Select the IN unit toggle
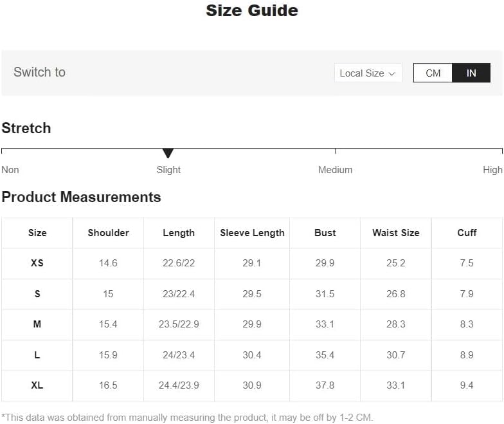 click(471, 73)
